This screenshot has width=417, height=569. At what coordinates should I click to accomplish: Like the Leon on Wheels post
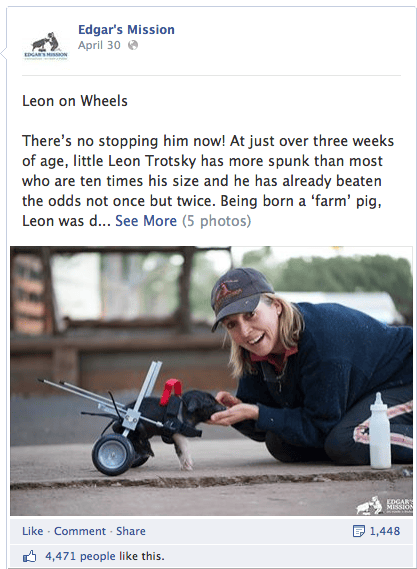click(32, 531)
